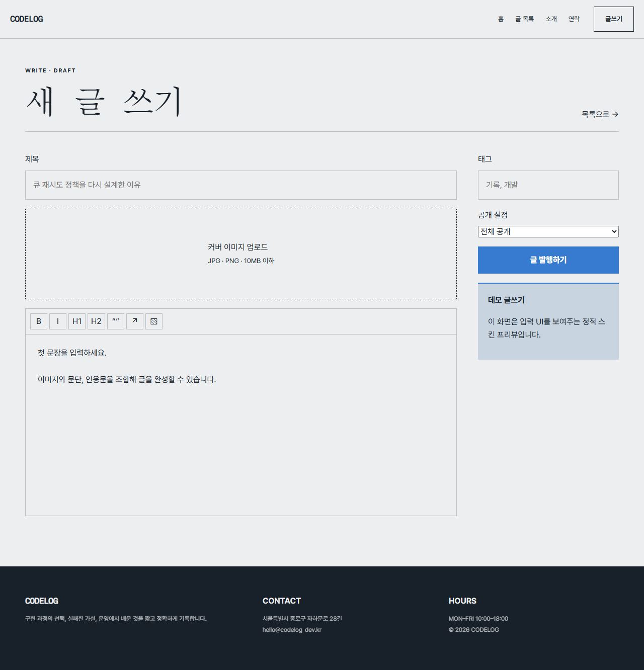This screenshot has width=644, height=670.
Task: Click the HOURS footer heading
Action: 462,601
